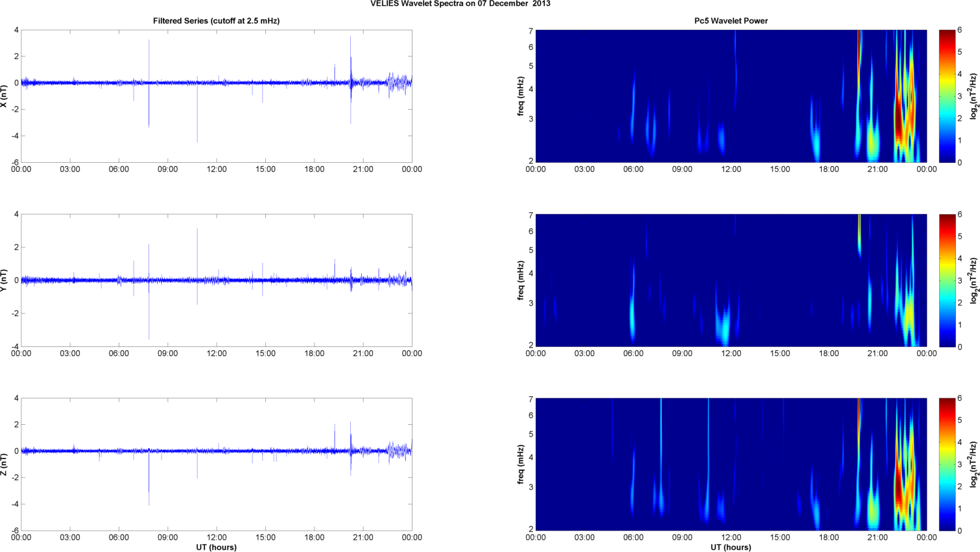Click 'UT (hours)' label under Z time series
The height and width of the screenshot is (552, 980).
click(216, 547)
